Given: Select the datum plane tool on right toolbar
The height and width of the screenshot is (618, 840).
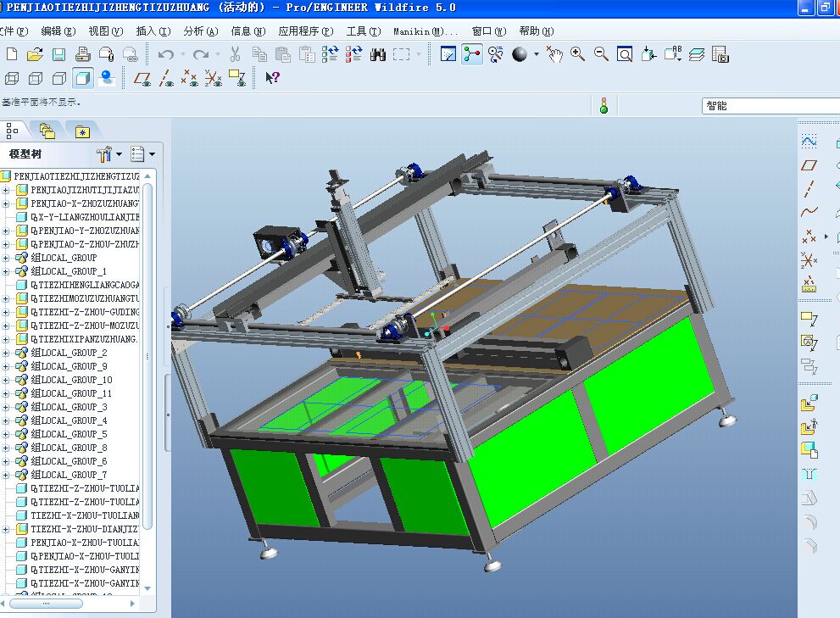Looking at the screenshot, I should (809, 165).
